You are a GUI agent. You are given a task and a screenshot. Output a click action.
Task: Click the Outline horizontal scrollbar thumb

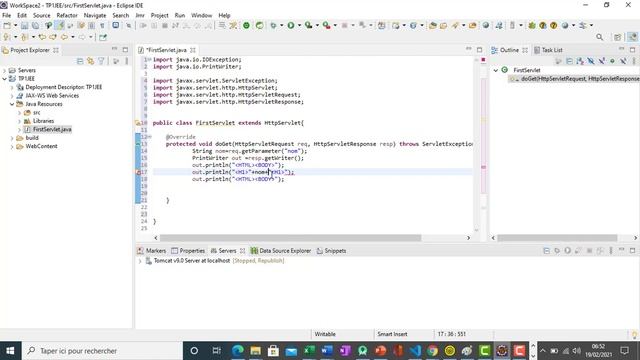(x=557, y=238)
